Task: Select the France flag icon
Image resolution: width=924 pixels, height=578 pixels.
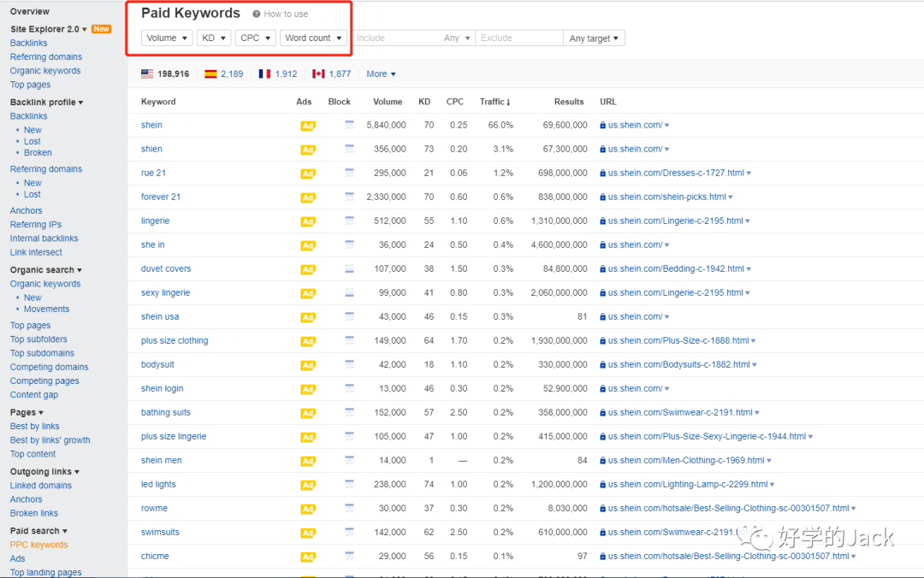Action: click(x=264, y=74)
